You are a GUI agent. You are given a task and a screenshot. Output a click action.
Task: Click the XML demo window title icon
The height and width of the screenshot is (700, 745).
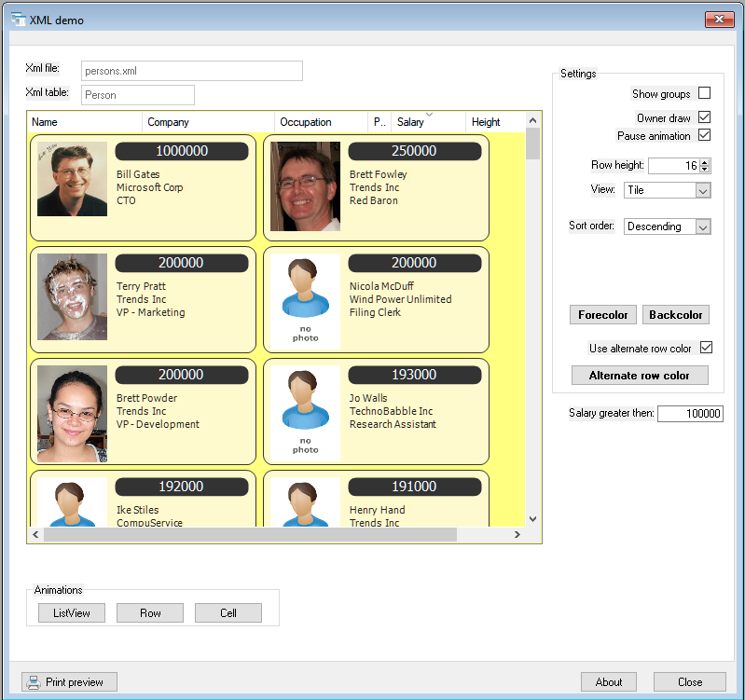coord(18,20)
